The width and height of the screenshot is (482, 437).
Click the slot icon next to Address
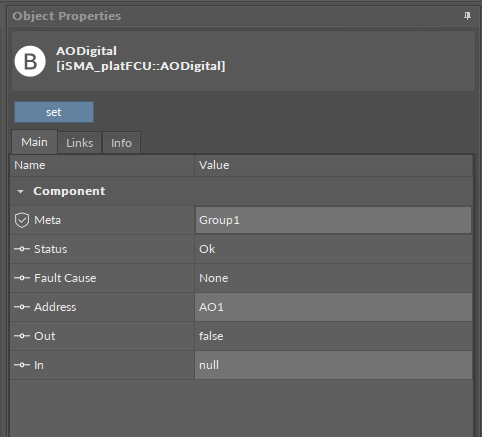click(x=22, y=307)
